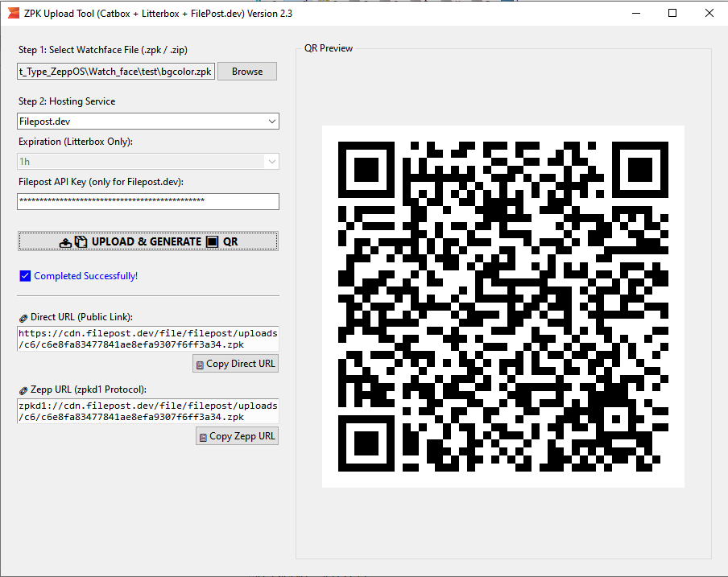Image resolution: width=728 pixels, height=577 pixels.
Task: Copy the Zepp URL
Action: [238, 436]
